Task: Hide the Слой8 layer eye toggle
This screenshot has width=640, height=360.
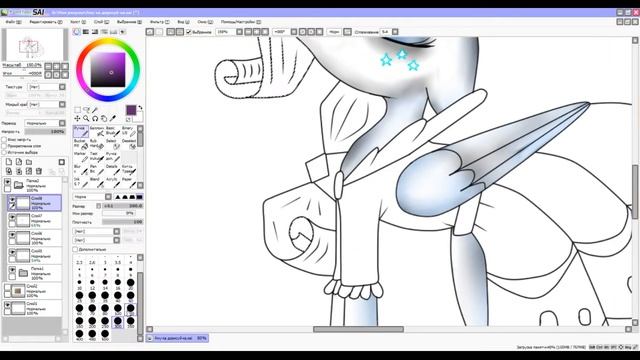Action: [x=12, y=200]
